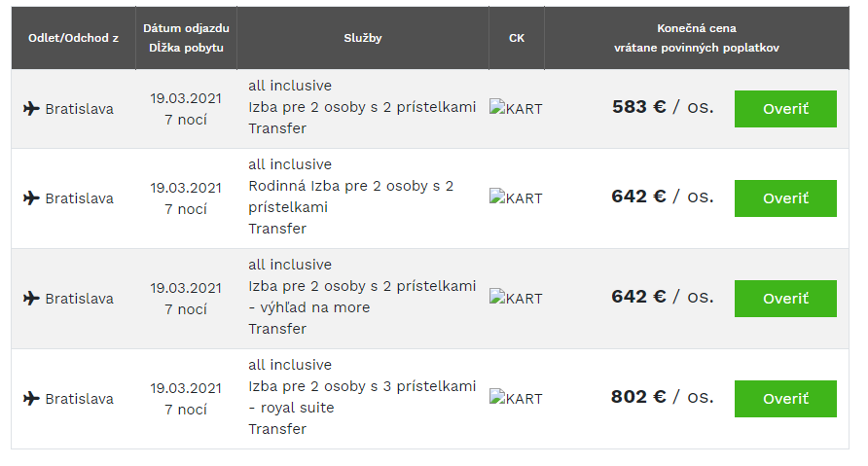Image resolution: width=868 pixels, height=466 pixels.
Task: Click the CK column header
Action: [517, 38]
